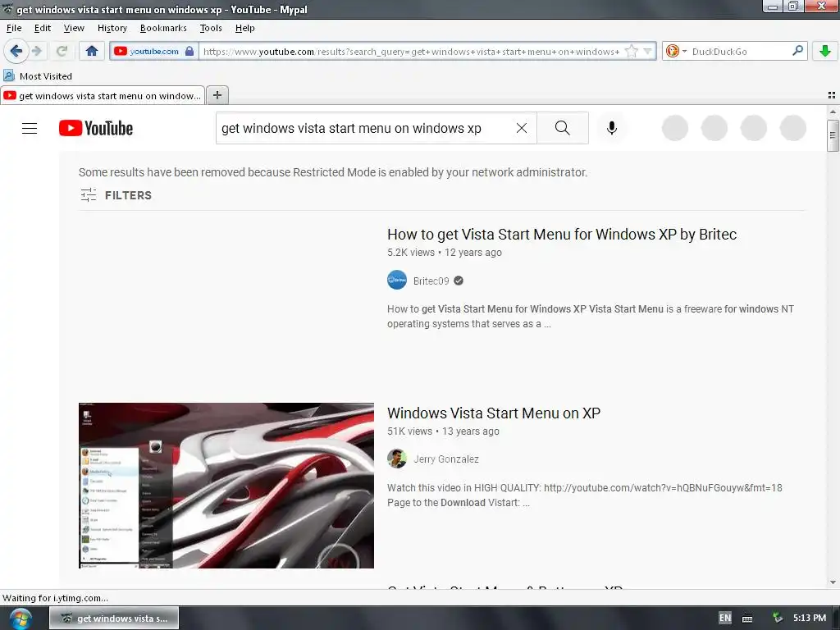The height and width of the screenshot is (630, 840).
Task: Click the forward navigation arrow
Action: (x=37, y=52)
